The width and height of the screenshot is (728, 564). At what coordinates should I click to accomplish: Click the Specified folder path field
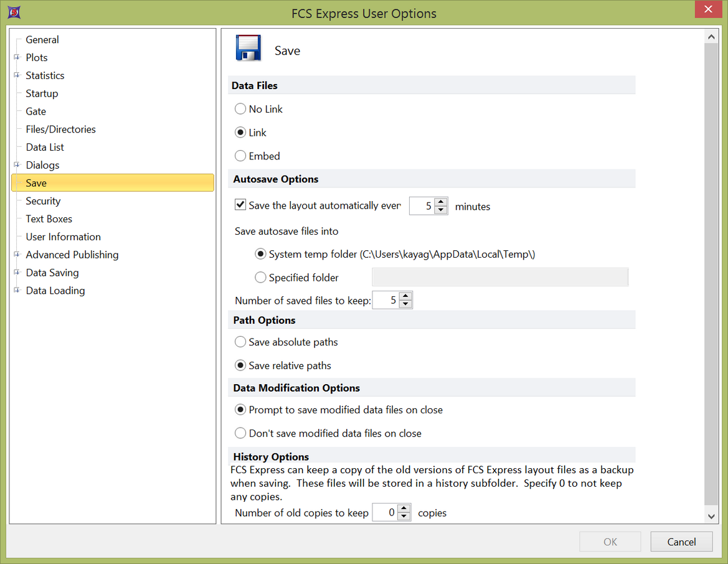[x=499, y=278]
